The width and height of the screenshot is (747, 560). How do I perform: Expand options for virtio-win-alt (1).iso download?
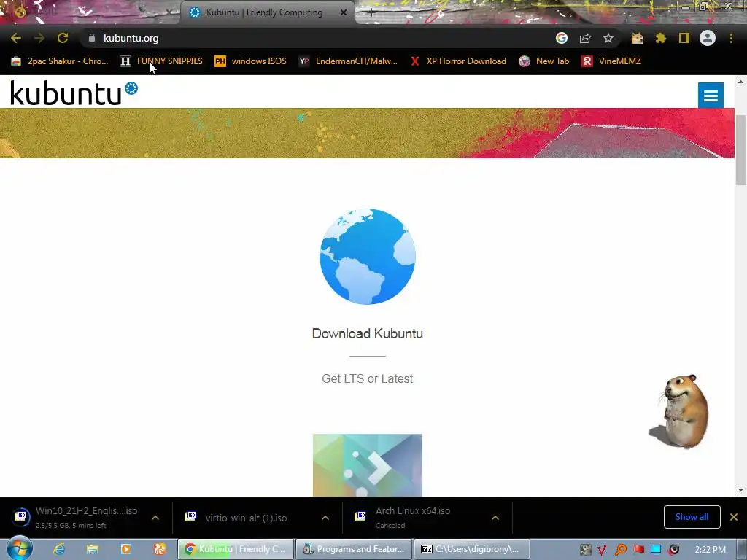click(325, 518)
